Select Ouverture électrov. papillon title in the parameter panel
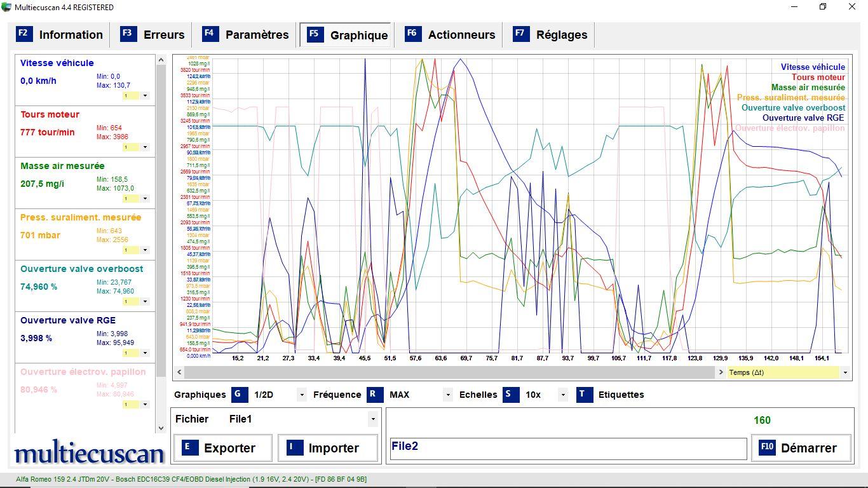This screenshot has width=868, height=488. coord(83,372)
